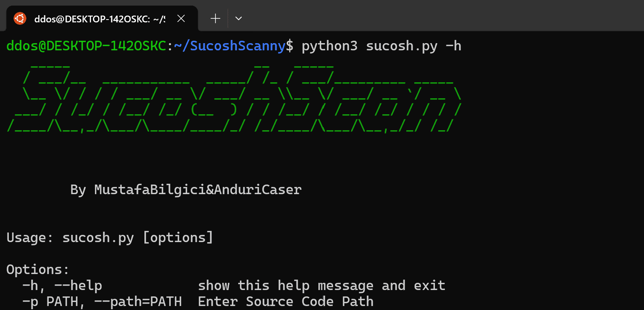
Task: Expand the terminal profiles dropdown chevron
Action: [x=239, y=18]
